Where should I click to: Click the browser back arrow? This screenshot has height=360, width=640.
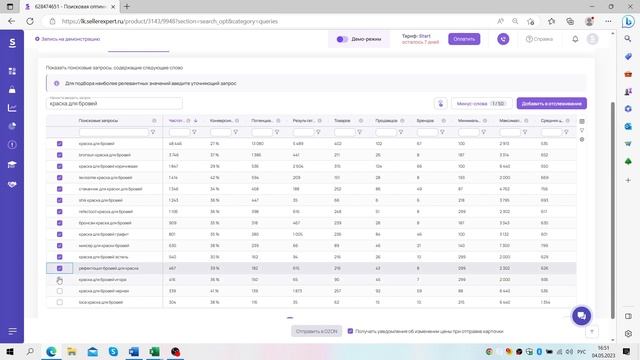pyautogui.click(x=11, y=21)
